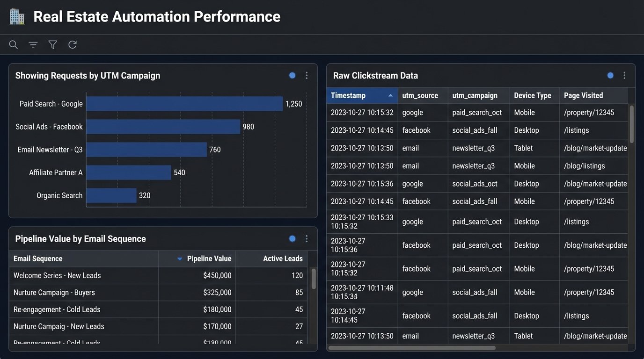Open the Pipeline Value panel three-dot menu
This screenshot has height=359, width=644.
pyautogui.click(x=307, y=239)
